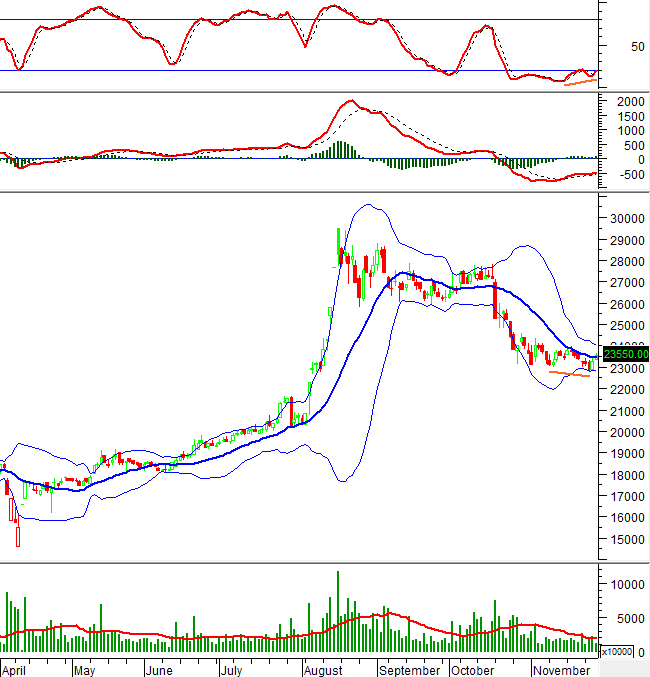Select the 10000 volume axis label
Image resolution: width=650 pixels, height=677 pixels.
coord(629,584)
